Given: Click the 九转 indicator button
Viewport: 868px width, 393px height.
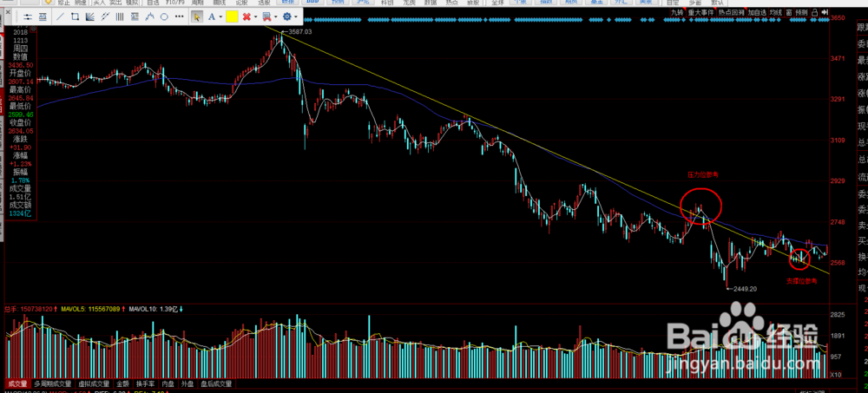Looking at the screenshot, I should click(676, 12).
